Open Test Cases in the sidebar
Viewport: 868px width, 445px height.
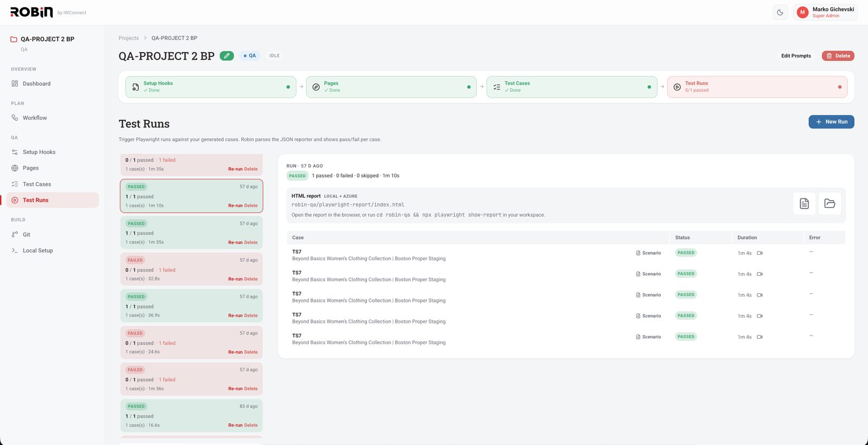point(53,184)
